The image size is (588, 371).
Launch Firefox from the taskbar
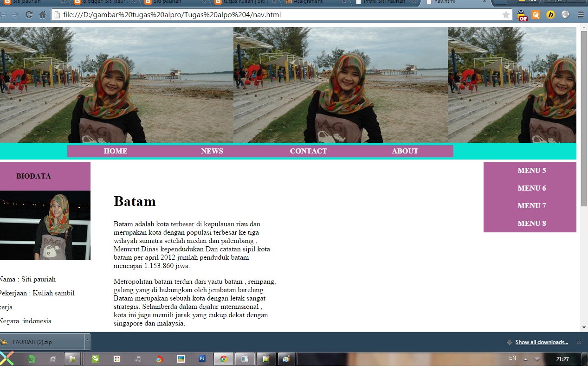click(x=159, y=359)
